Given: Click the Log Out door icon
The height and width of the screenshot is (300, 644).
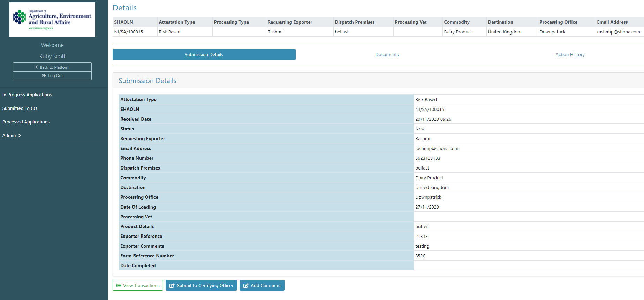Looking at the screenshot, I should click(44, 76).
